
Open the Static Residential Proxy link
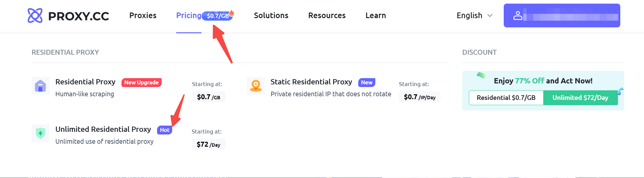click(x=311, y=82)
